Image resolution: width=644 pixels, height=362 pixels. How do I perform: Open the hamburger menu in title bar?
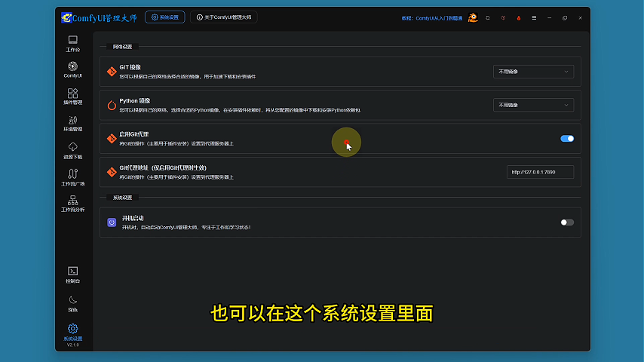(534, 18)
